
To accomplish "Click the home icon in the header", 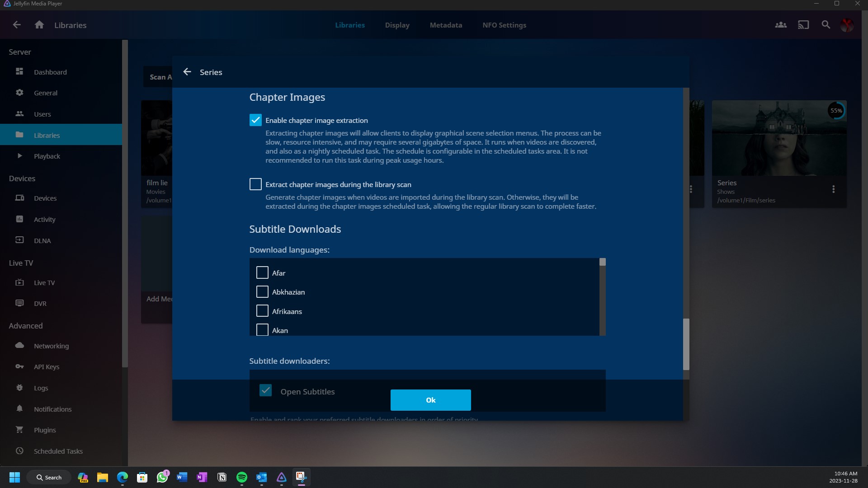I will pos(39,25).
